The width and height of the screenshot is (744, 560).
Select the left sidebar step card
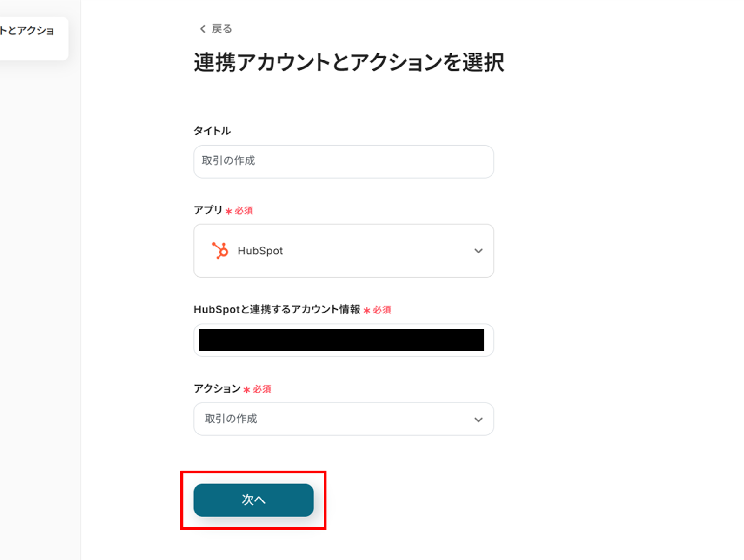(33, 37)
